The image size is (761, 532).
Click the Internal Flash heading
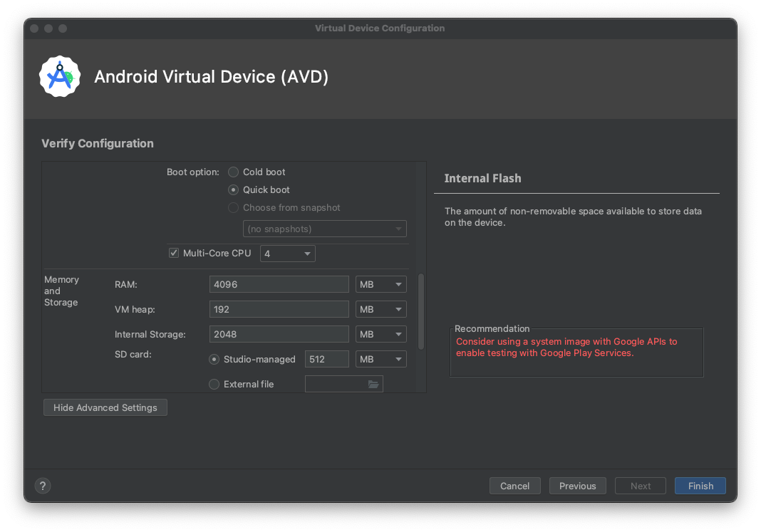(x=482, y=179)
